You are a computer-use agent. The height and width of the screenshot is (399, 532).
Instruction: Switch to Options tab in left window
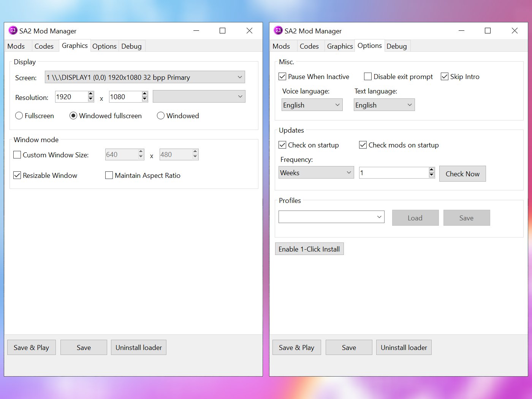coord(104,46)
